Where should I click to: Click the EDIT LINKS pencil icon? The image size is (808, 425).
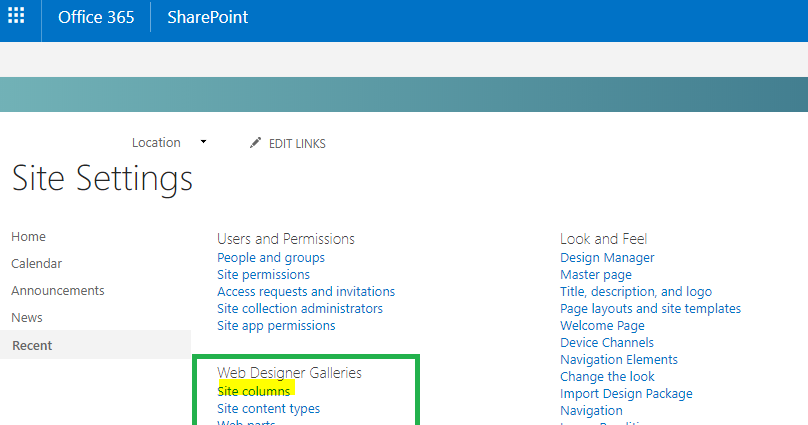[x=255, y=143]
